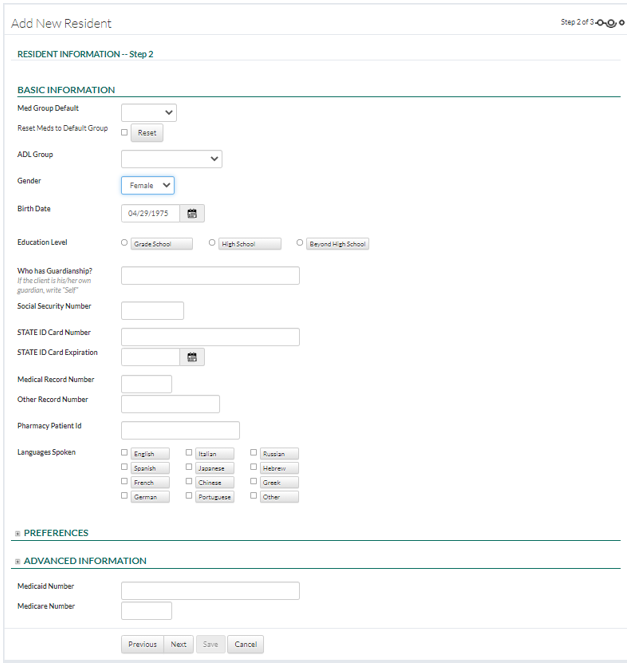The height and width of the screenshot is (664, 631).
Task: Click the Social Security Number field
Action: pos(152,311)
